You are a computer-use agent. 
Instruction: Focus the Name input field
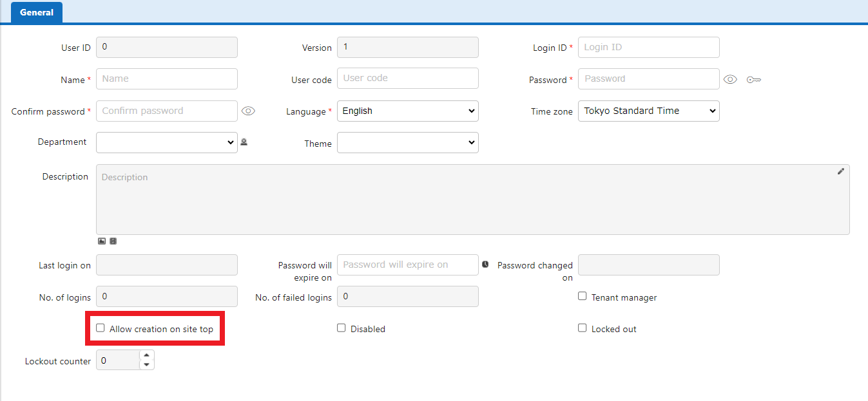point(167,79)
